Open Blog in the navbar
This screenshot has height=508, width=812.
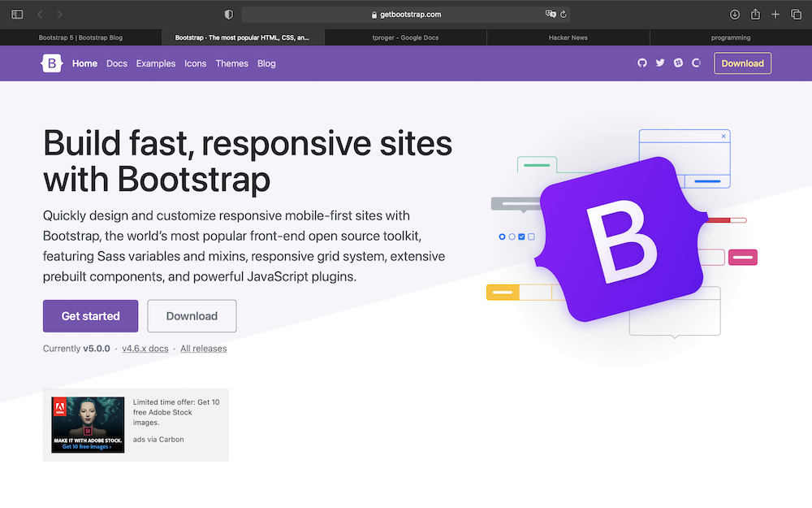click(266, 63)
